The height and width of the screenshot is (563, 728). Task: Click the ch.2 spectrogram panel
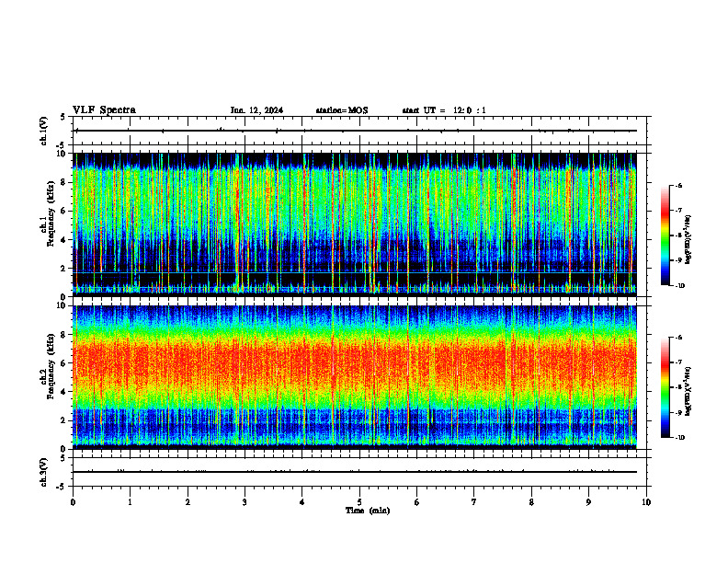355,377
